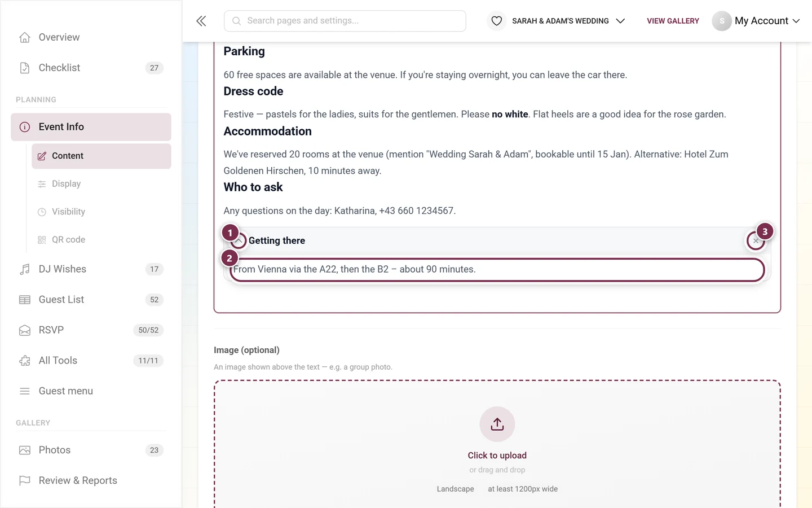This screenshot has width=812, height=508.
Task: Click the Guest List table icon
Action: point(25,300)
